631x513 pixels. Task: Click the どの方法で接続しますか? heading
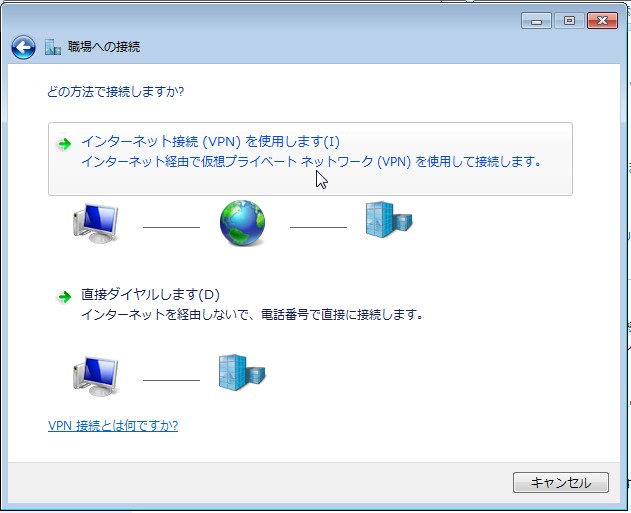115,92
